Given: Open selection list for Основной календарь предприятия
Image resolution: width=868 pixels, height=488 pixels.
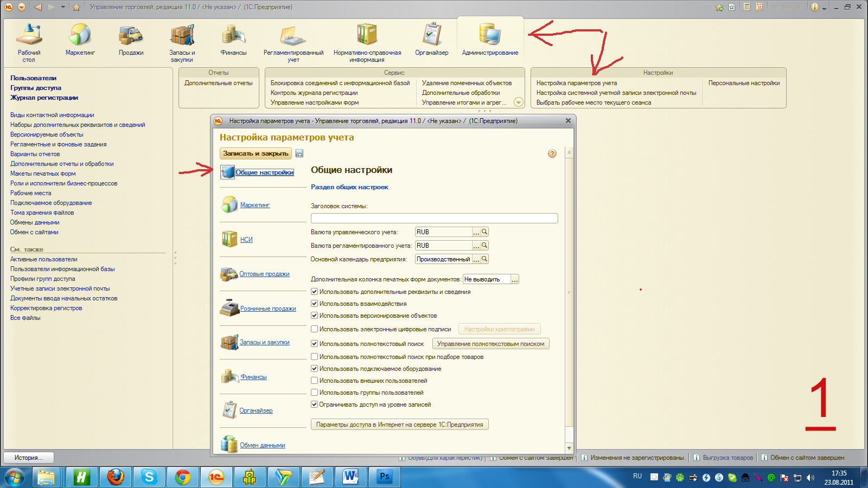Looking at the screenshot, I should click(x=476, y=259).
